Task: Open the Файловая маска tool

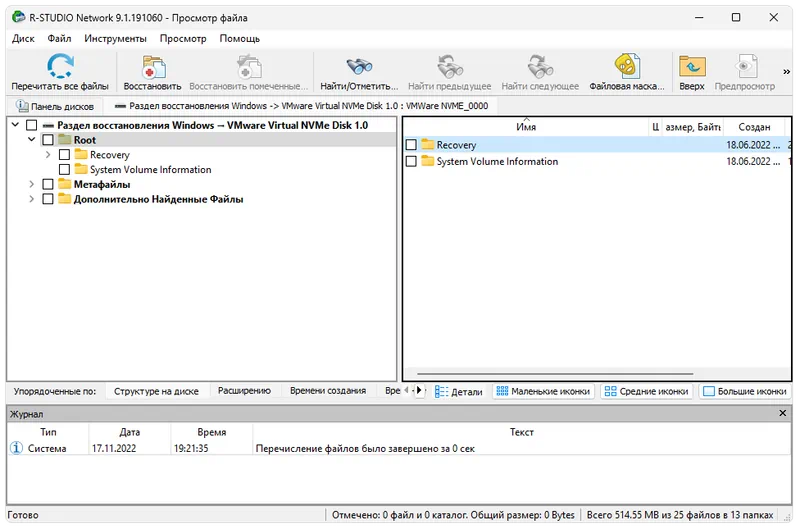Action: click(627, 66)
